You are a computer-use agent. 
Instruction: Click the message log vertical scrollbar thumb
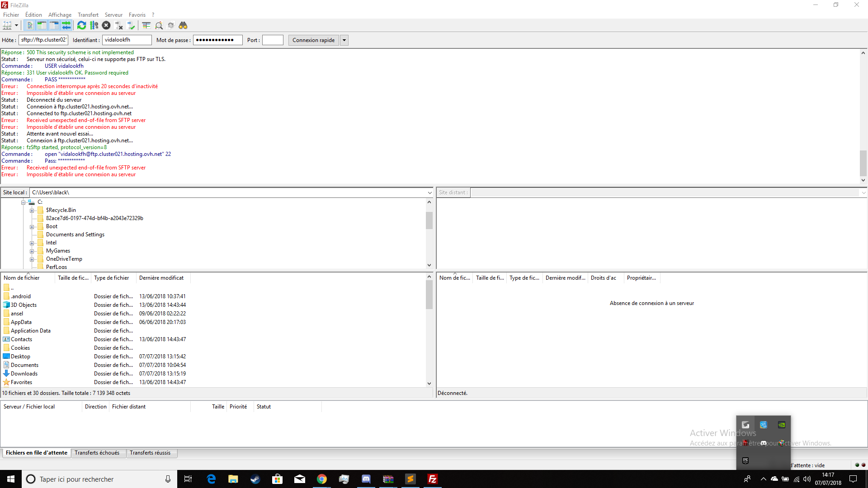(863, 163)
